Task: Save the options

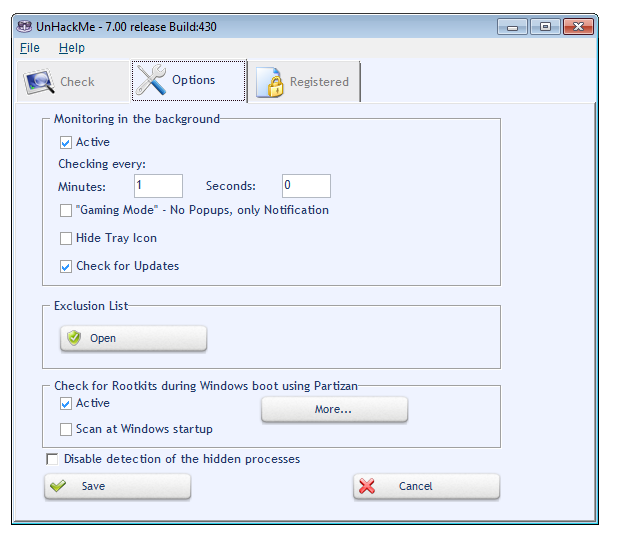Action: (117, 486)
